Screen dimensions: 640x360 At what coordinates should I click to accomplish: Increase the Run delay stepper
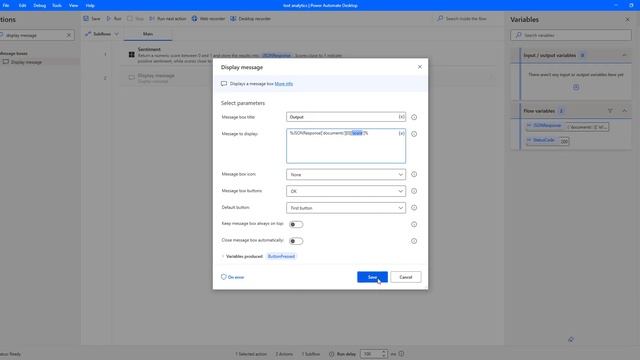click(384, 352)
